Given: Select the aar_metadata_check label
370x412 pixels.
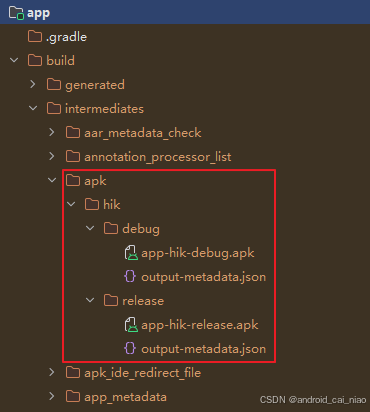Looking at the screenshot, I should coord(143,133).
